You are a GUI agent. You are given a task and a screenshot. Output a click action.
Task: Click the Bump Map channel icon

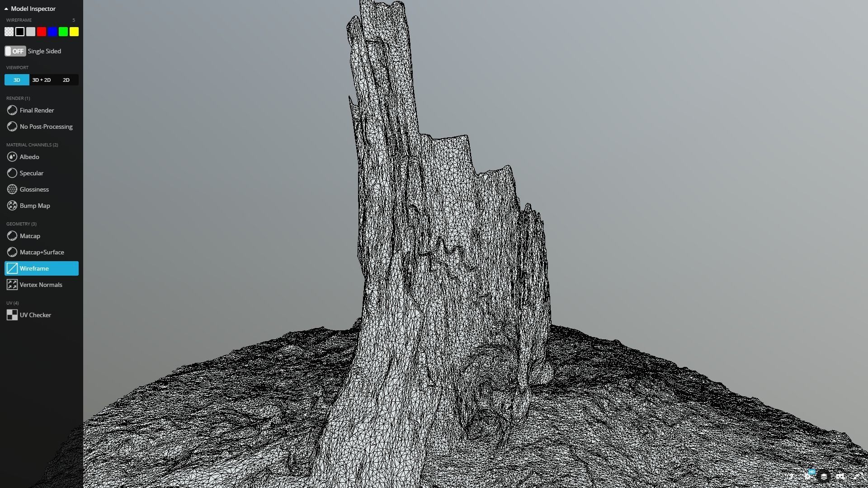tap(12, 206)
